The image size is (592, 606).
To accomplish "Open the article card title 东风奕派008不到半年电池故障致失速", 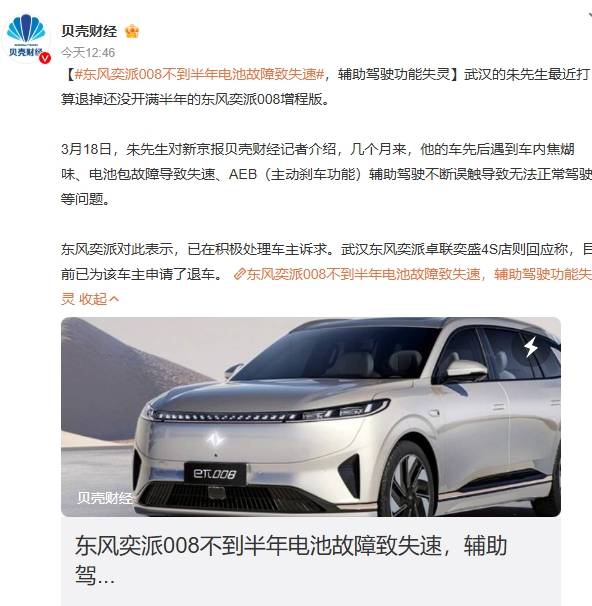I will pos(258,545).
